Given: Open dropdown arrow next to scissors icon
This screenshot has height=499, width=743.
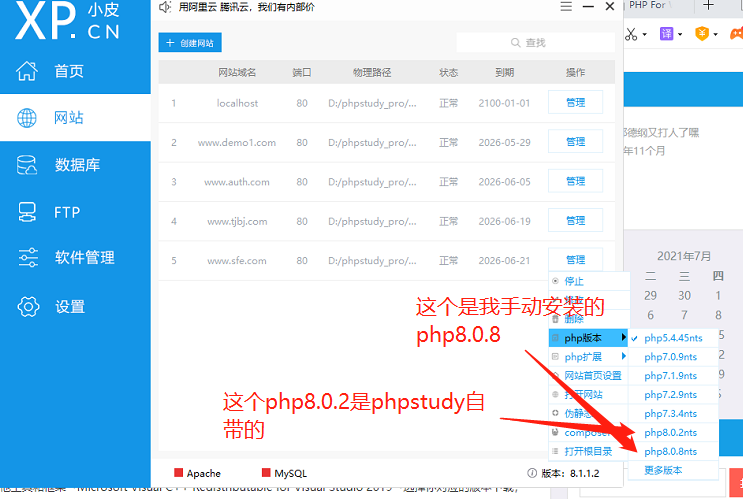Looking at the screenshot, I should point(644,35).
